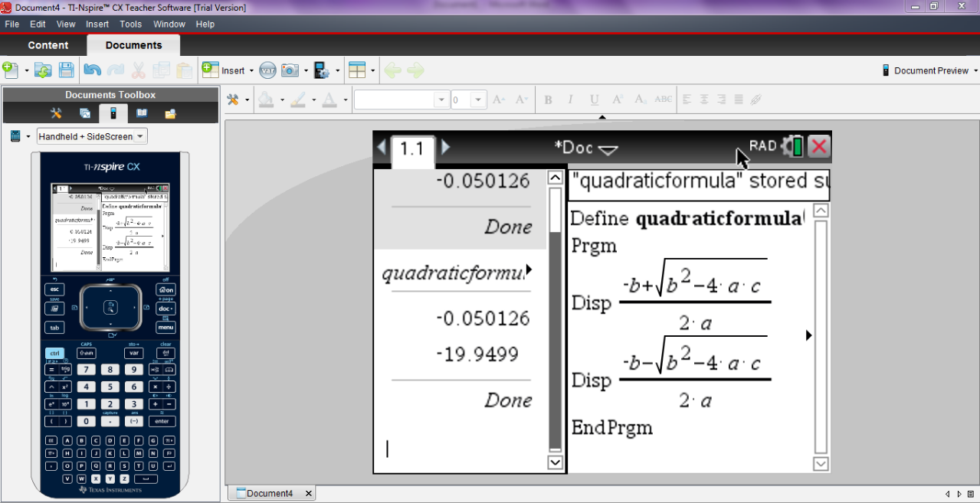Image resolution: width=980 pixels, height=503 pixels.
Task: Open the View menu
Action: tap(66, 24)
